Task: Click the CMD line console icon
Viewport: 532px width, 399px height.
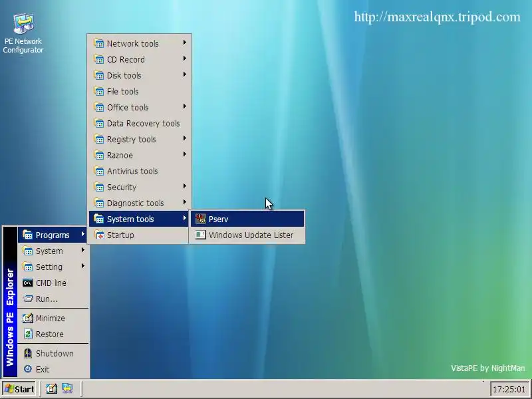Action: click(x=27, y=283)
